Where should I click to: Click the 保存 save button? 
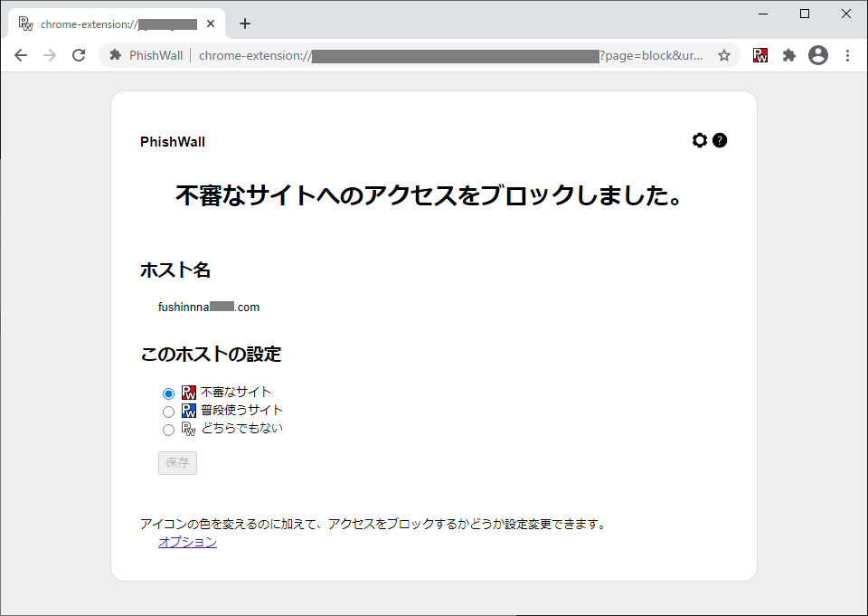click(x=178, y=463)
